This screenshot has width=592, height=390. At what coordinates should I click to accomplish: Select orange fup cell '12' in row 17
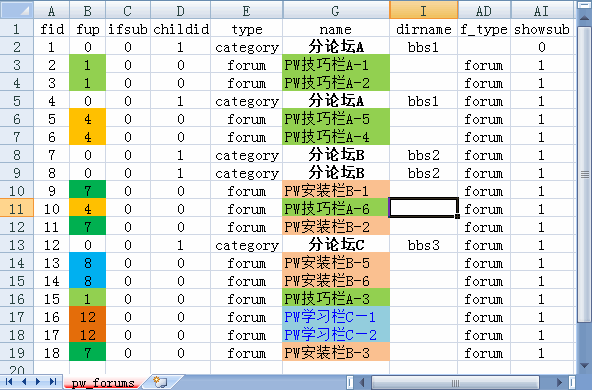point(88,316)
